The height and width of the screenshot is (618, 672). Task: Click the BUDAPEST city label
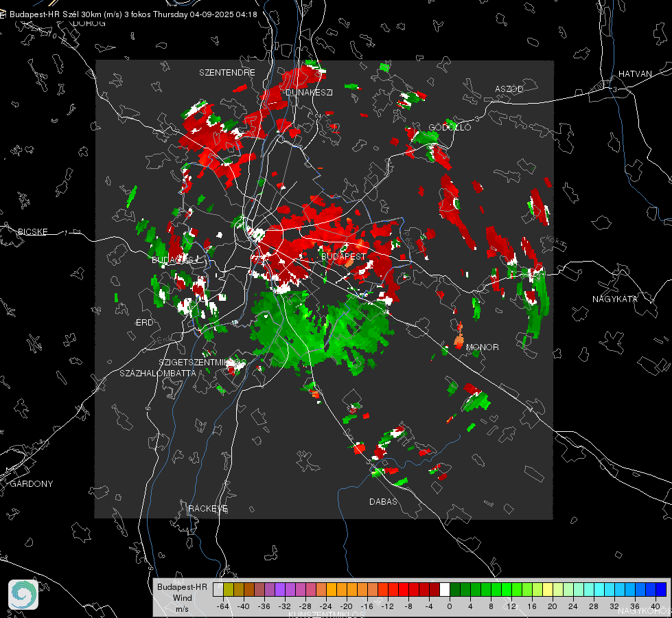[x=343, y=256]
